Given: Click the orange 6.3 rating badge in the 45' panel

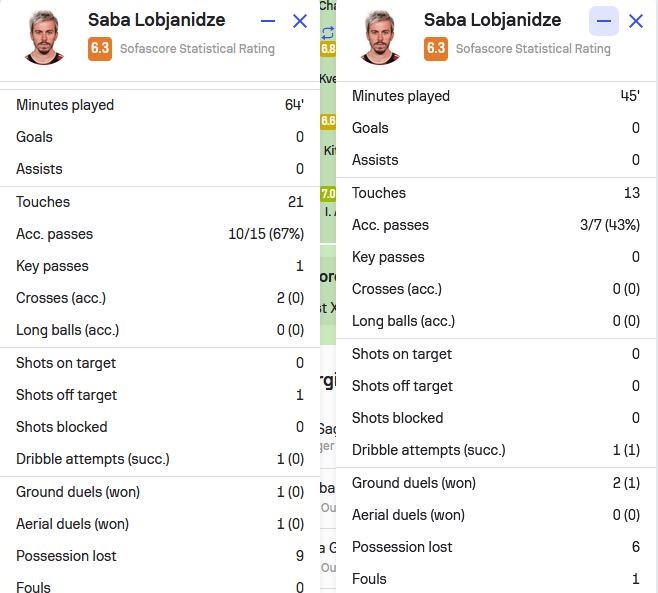Looking at the screenshot, I should [436, 49].
